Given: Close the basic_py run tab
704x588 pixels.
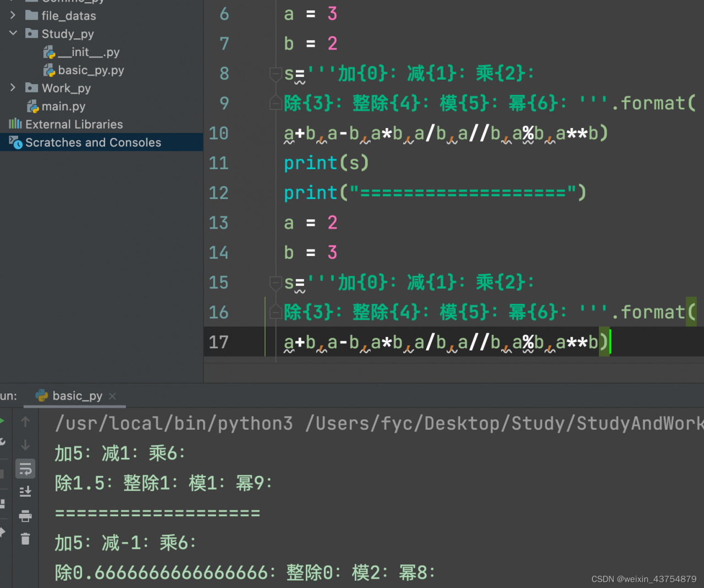Looking at the screenshot, I should 113,396.
